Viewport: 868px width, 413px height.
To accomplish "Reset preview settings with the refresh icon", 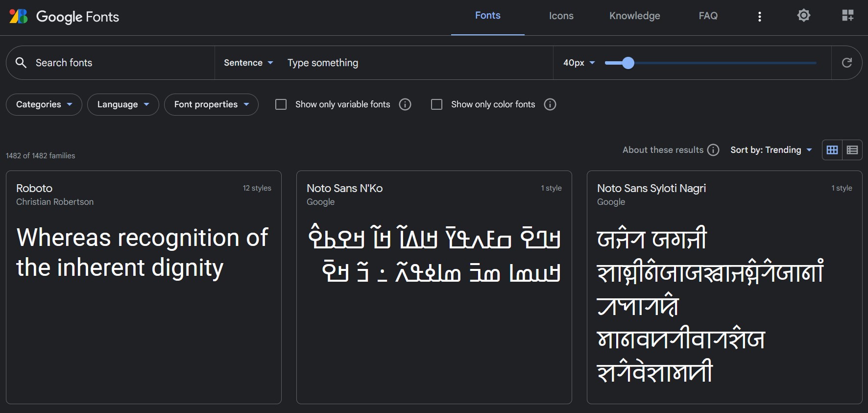I will (847, 63).
